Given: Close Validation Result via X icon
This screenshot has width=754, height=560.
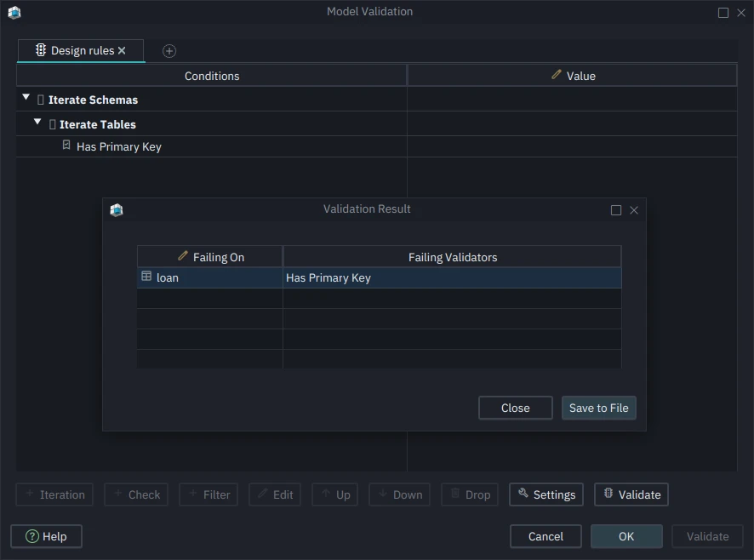Looking at the screenshot, I should point(634,210).
